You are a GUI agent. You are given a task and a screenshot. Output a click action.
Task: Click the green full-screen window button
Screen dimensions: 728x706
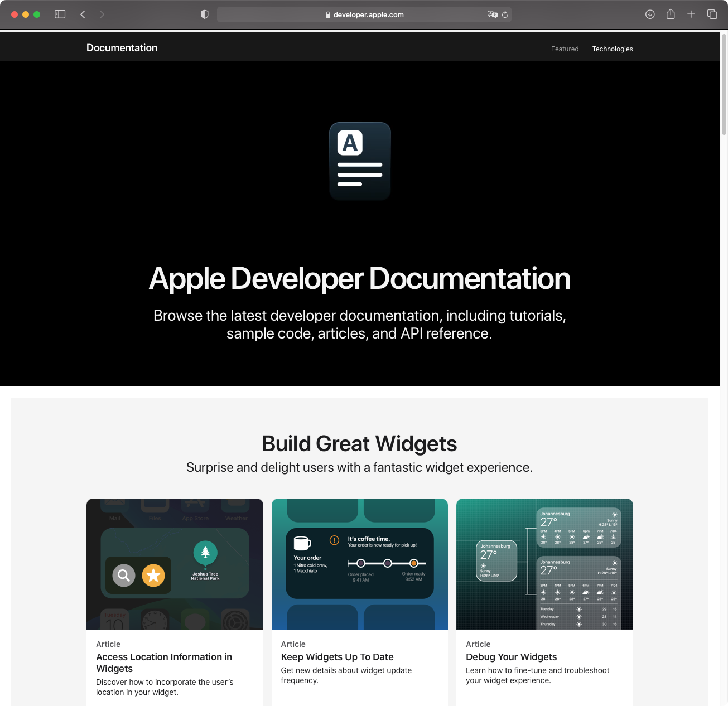point(37,14)
